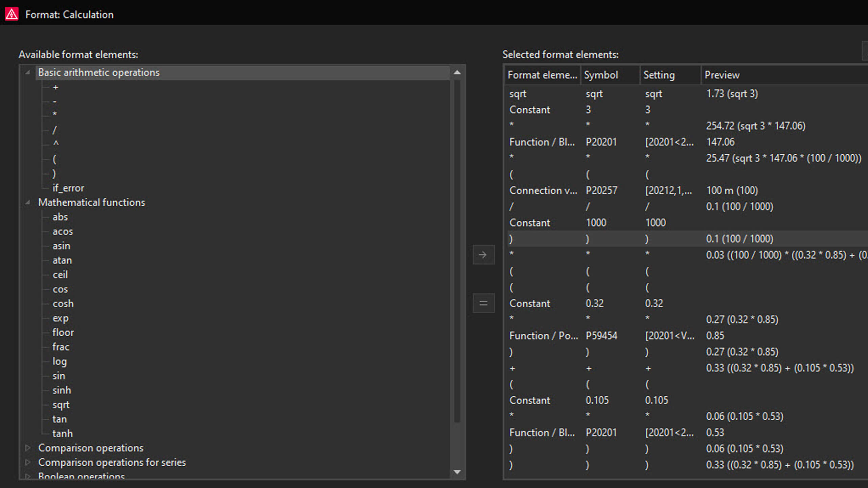Select the Constant 0.105 row

click(530, 400)
